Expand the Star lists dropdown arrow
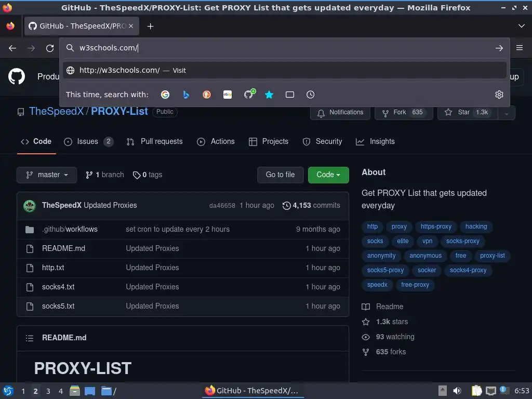Screen dimensions: 532x399 coord(506,113)
